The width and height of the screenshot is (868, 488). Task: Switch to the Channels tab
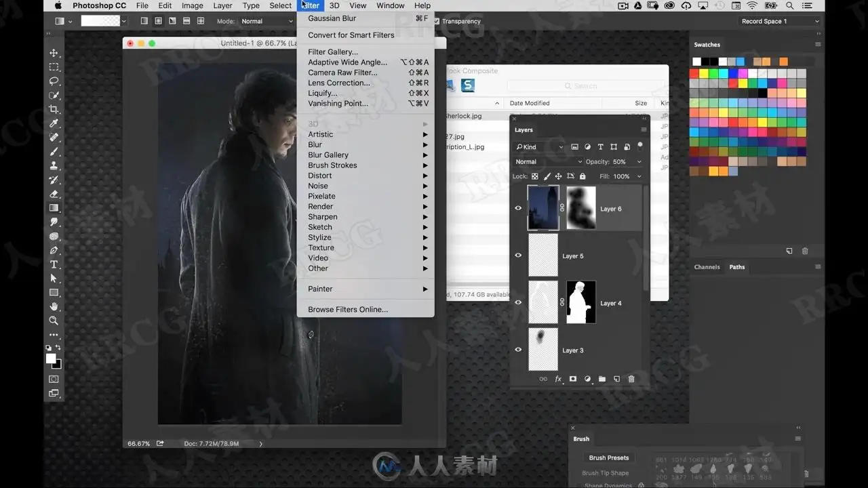click(707, 267)
